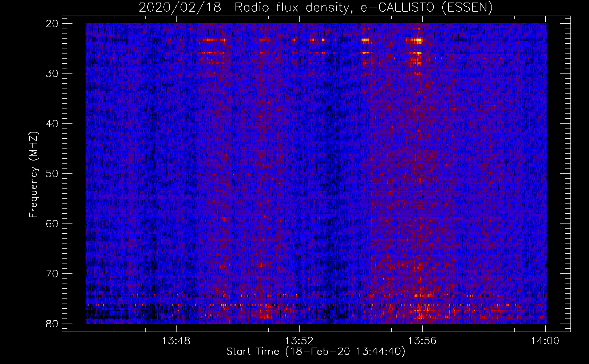Click the 'Frequency (MHZ)' axis label
Screen dimensions: 589x364
33,174
